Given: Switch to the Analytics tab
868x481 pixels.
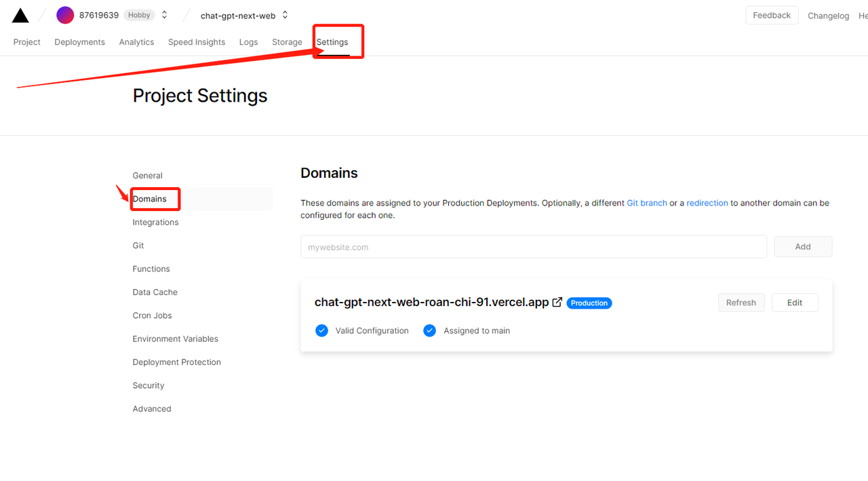Looking at the screenshot, I should pyautogui.click(x=136, y=42).
